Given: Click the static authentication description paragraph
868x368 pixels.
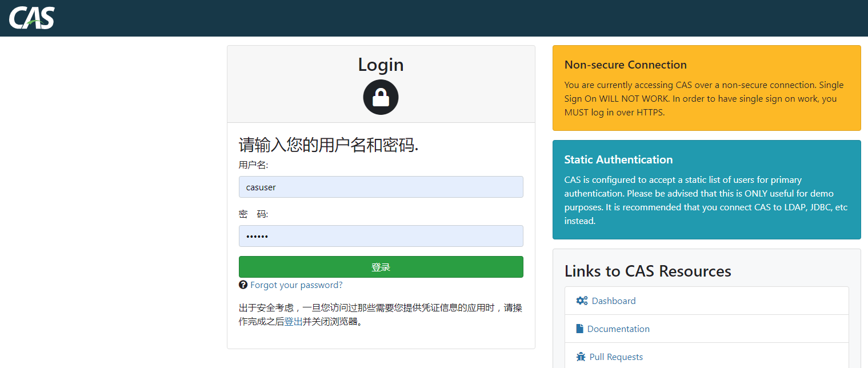Looking at the screenshot, I should pyautogui.click(x=706, y=200).
